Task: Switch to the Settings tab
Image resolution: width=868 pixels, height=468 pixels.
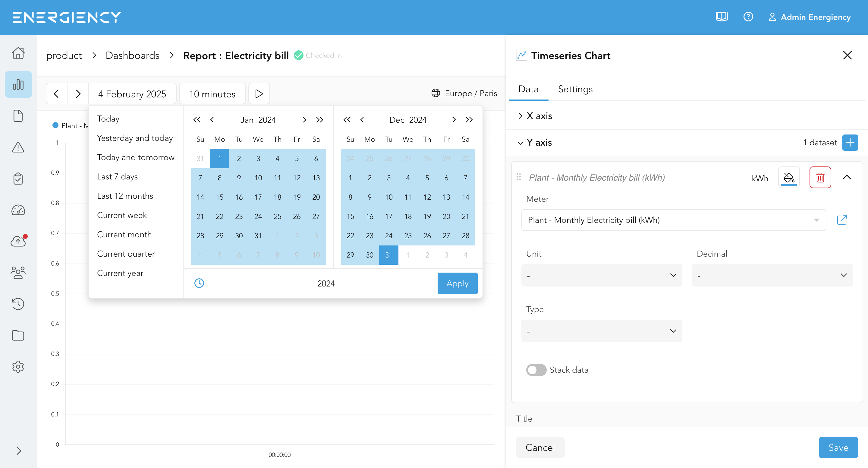Action: point(575,89)
